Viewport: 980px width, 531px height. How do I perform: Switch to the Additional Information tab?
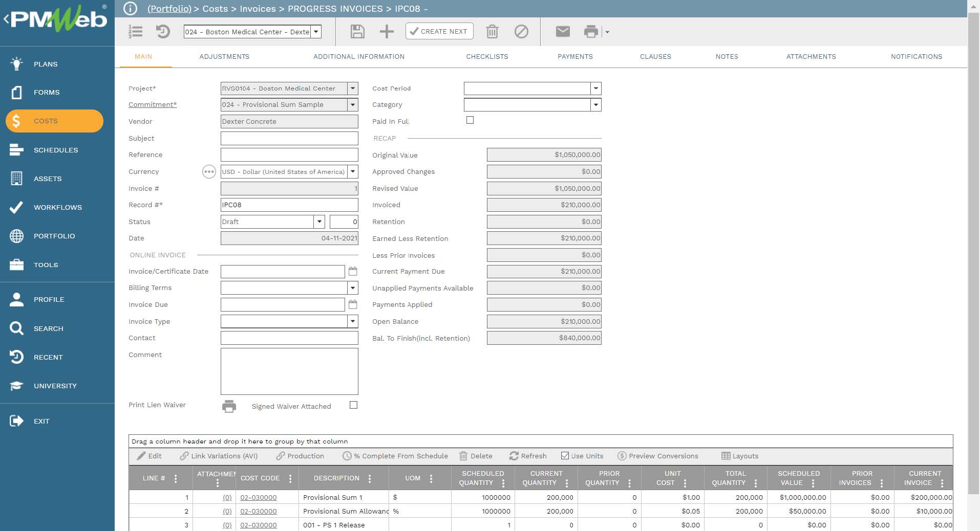pyautogui.click(x=359, y=57)
